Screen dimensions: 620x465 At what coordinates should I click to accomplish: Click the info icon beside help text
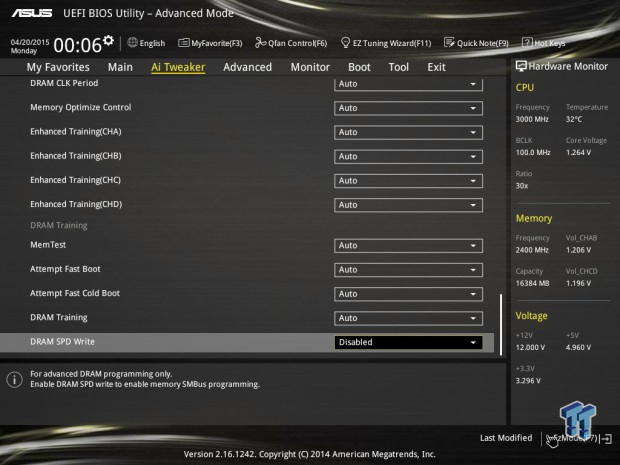click(15, 380)
